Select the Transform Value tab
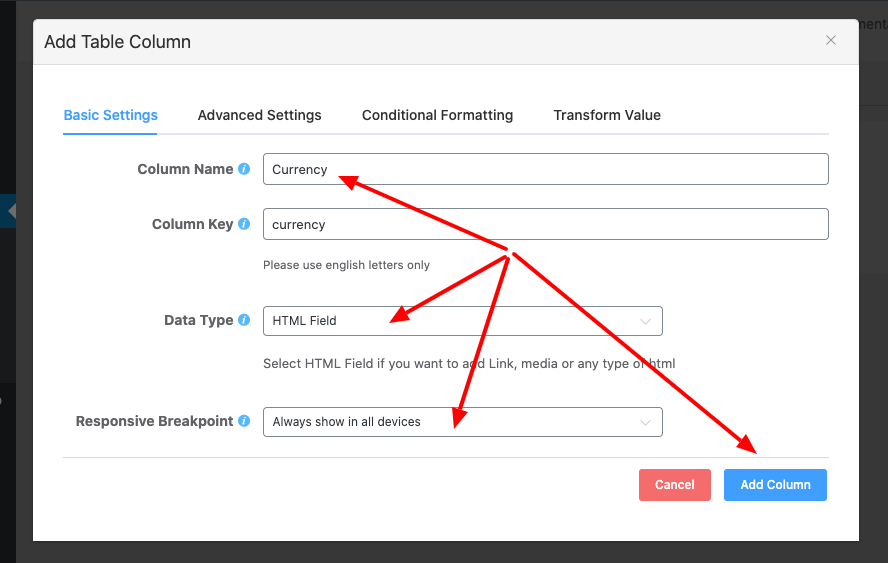The width and height of the screenshot is (888, 563). (607, 115)
